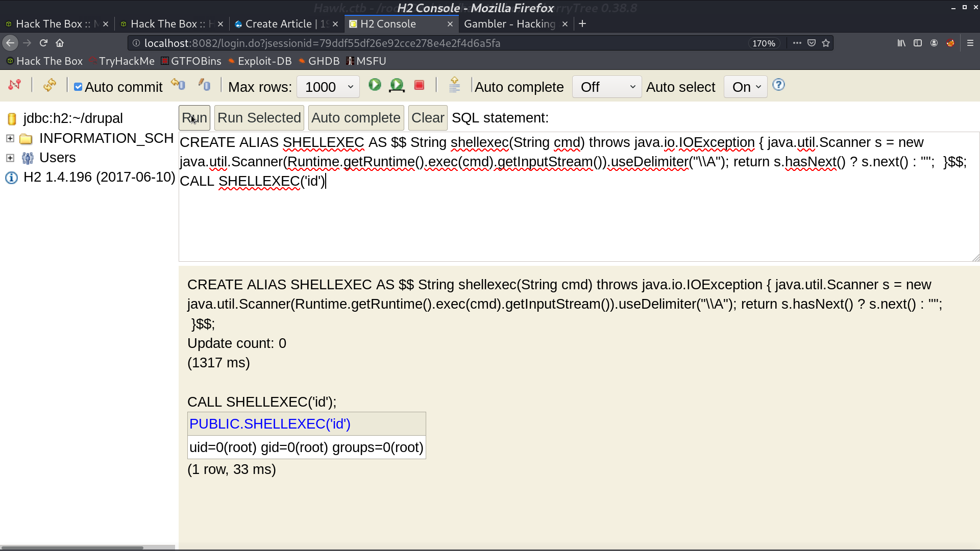Click the green Run toolbar icon
Viewport: 980px width, 551px height.
point(375,85)
